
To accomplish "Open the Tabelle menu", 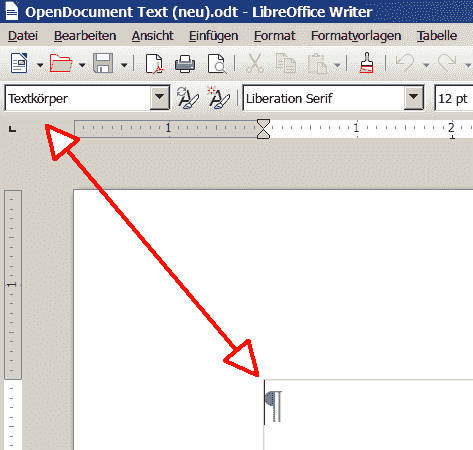I will point(437,36).
